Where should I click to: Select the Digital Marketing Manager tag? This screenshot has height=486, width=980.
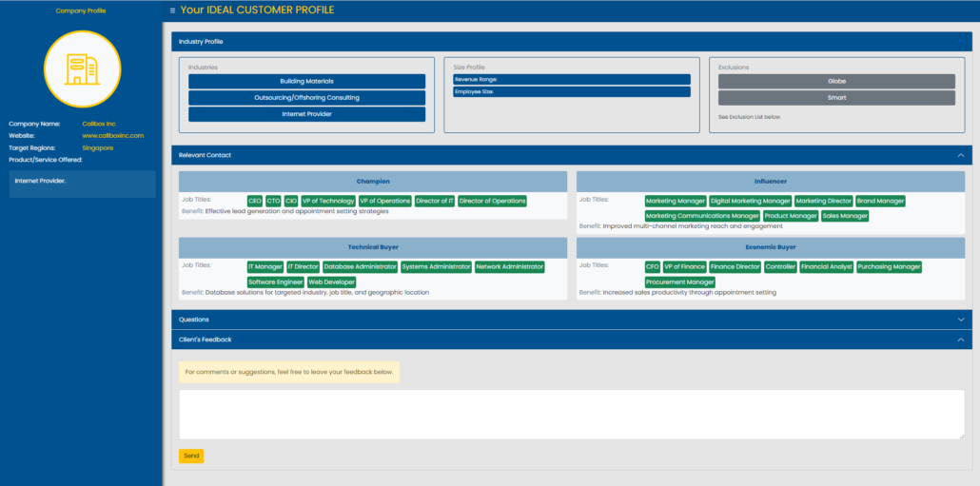(x=751, y=201)
